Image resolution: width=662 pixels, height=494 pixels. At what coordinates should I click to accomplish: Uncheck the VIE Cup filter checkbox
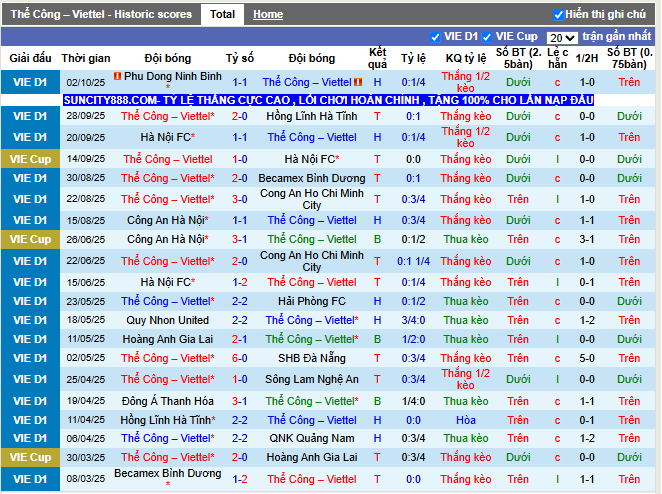point(487,37)
